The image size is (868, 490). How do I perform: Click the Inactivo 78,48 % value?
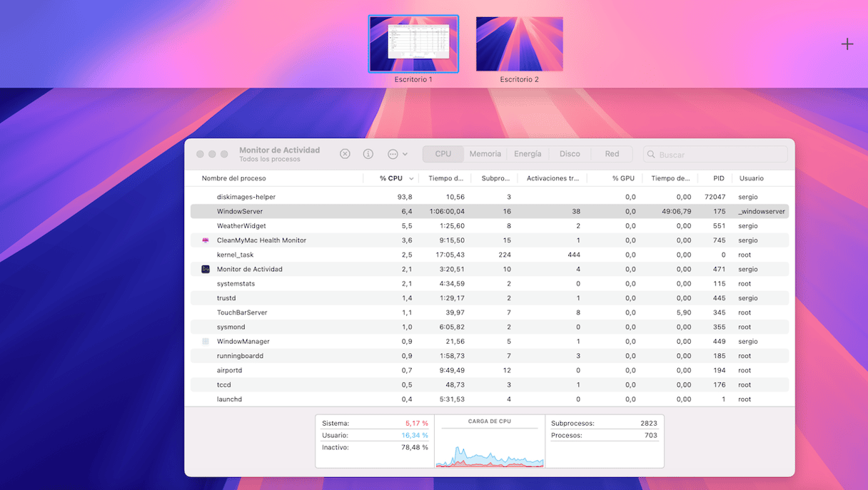tap(415, 447)
